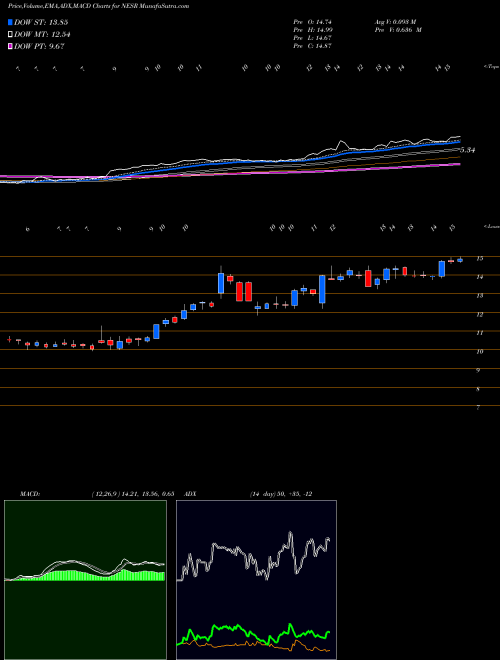Select the 'DOW PT: 9.67' legend text
The width and height of the screenshot is (500, 660).
coord(39,47)
